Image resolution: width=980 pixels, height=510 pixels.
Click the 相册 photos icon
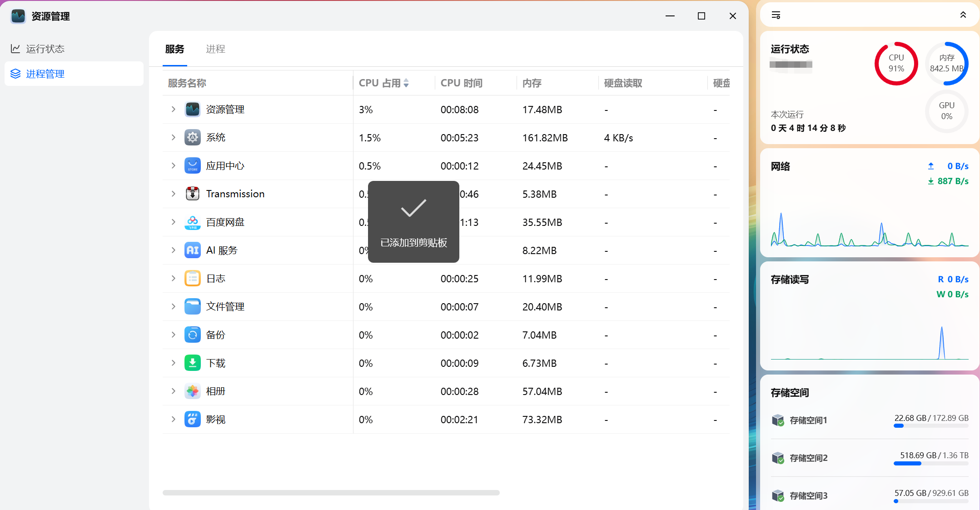(x=192, y=391)
